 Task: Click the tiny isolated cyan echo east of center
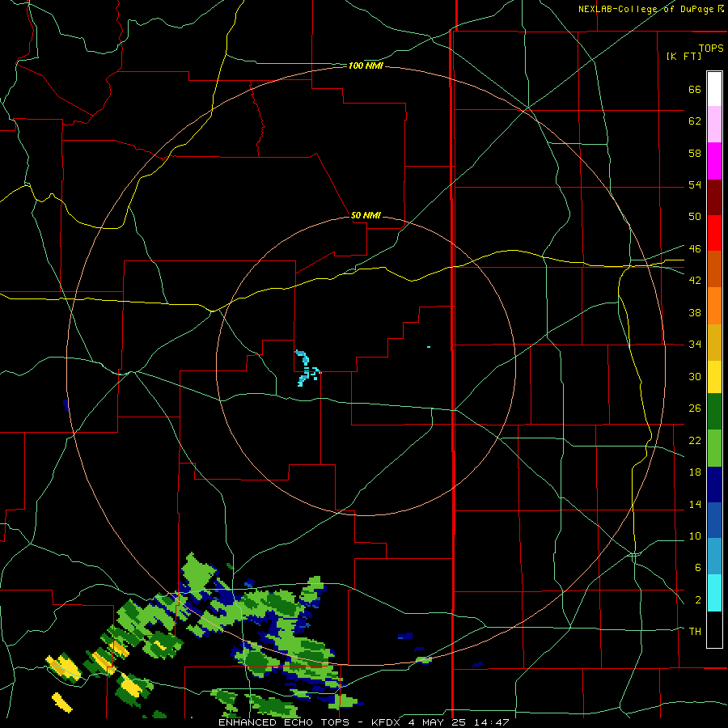pos(429,347)
